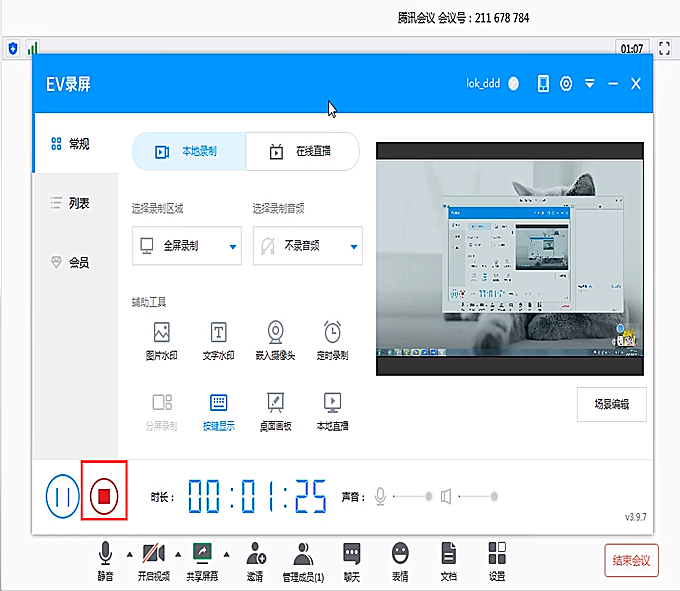Click the microphone icon beside 声音
The height and width of the screenshot is (591, 680).
380,496
